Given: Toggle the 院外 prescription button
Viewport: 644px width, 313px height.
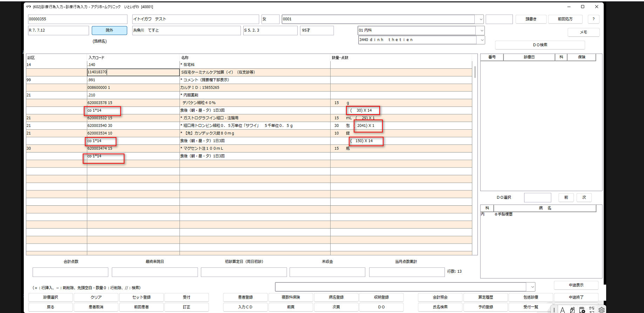Looking at the screenshot, I should [x=109, y=30].
